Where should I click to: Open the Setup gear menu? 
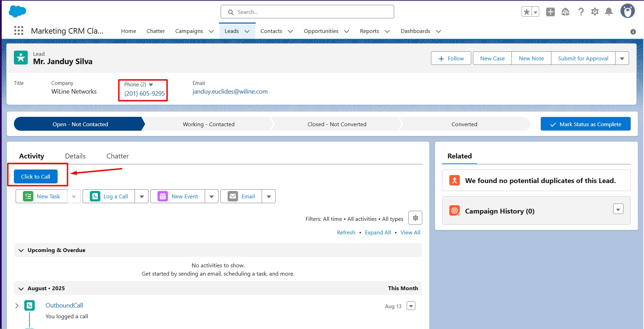click(595, 12)
